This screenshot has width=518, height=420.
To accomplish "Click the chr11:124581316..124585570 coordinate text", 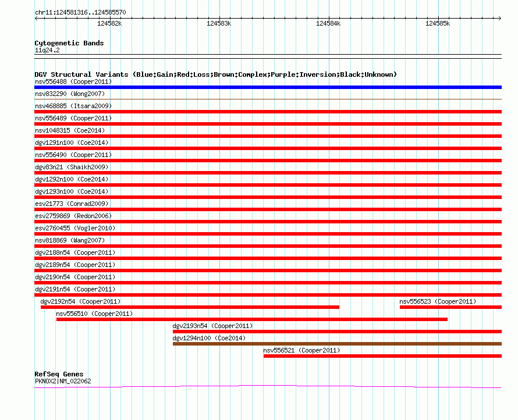I will tap(80, 13).
